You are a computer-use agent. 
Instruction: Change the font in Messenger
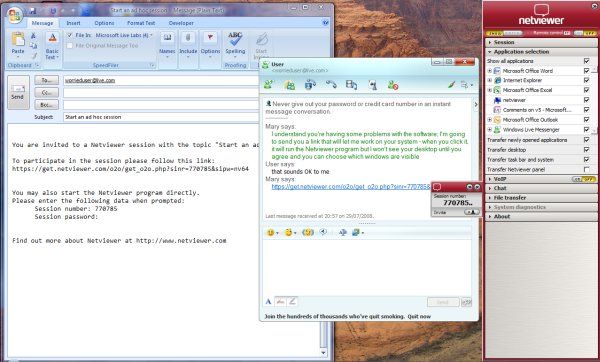coord(342,232)
